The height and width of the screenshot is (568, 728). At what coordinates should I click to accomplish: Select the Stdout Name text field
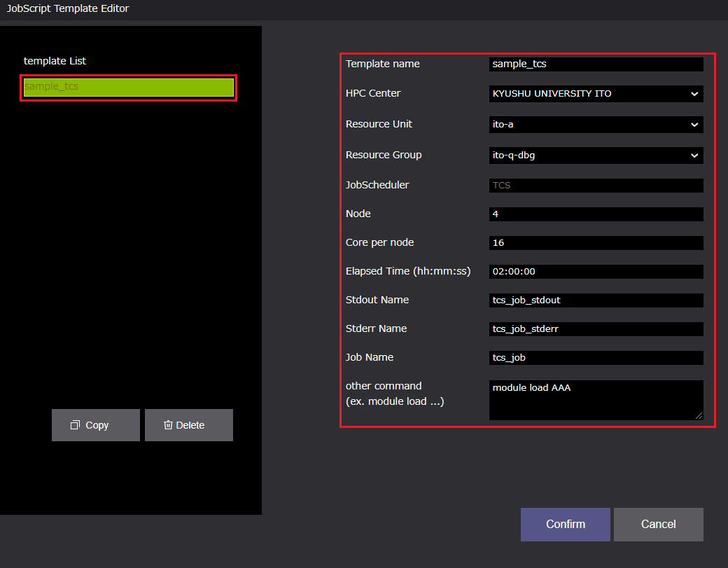point(596,300)
